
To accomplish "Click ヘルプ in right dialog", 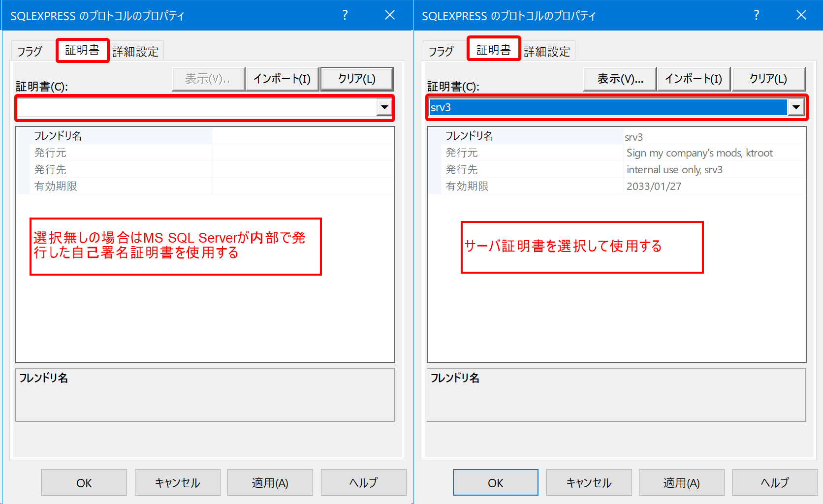I will pyautogui.click(x=775, y=482).
